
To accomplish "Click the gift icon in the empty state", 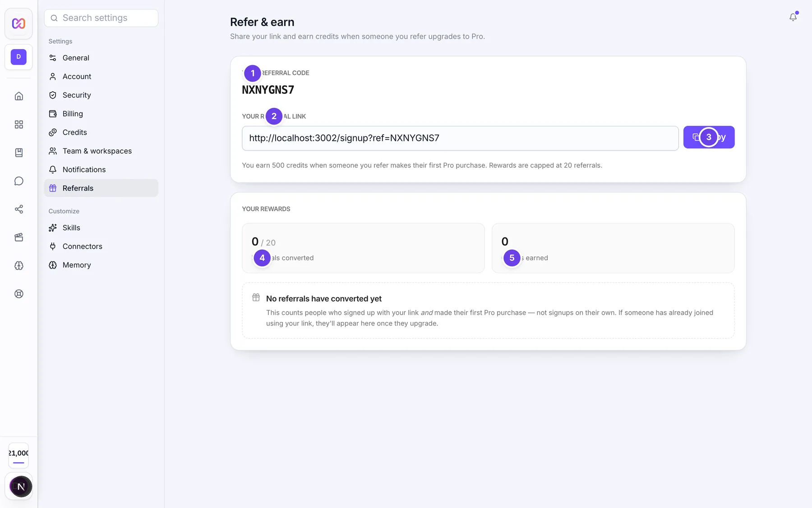I will coord(256,297).
